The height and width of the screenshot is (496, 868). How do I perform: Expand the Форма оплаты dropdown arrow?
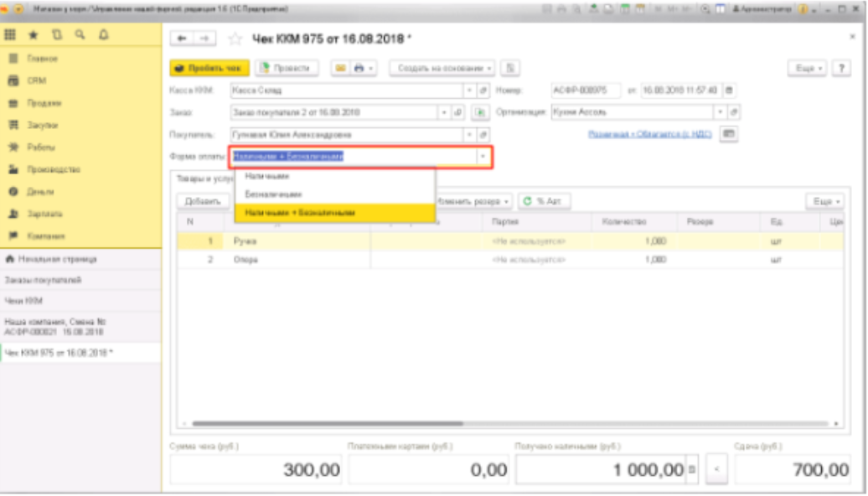tap(483, 156)
